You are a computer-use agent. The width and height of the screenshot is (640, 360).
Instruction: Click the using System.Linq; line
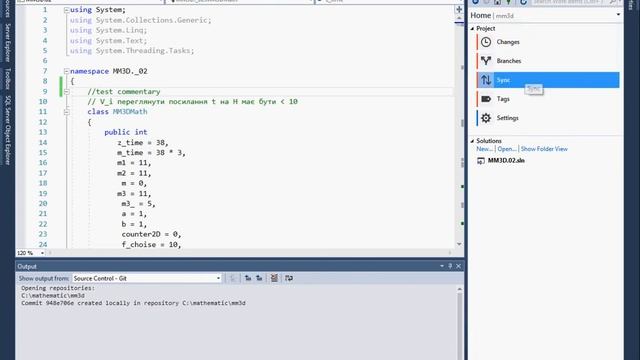[109, 30]
